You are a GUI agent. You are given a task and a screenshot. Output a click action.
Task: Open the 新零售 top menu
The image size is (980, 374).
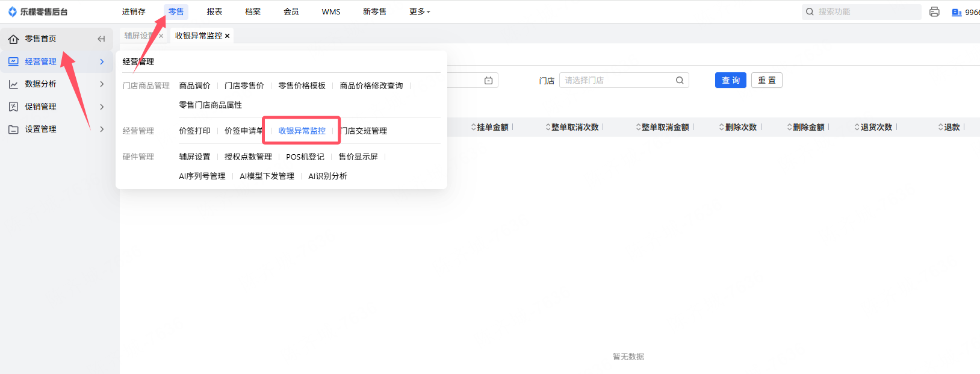(374, 11)
